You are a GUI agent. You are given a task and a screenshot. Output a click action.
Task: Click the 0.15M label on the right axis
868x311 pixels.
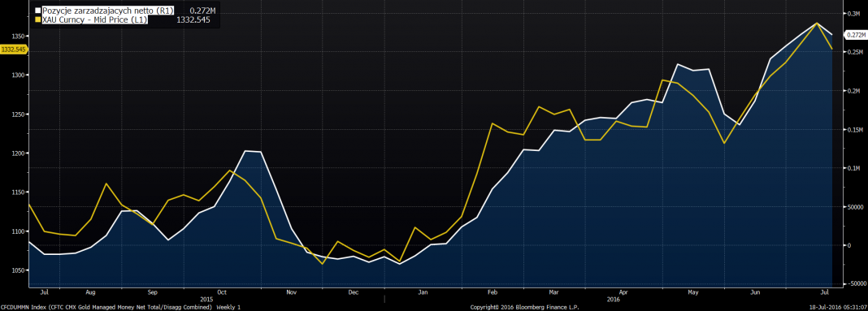[855, 129]
